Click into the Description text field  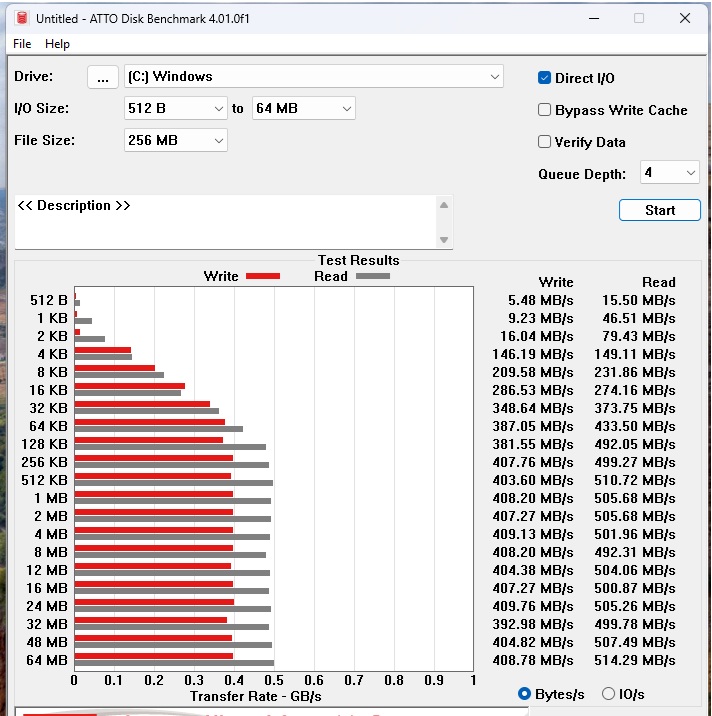point(226,222)
